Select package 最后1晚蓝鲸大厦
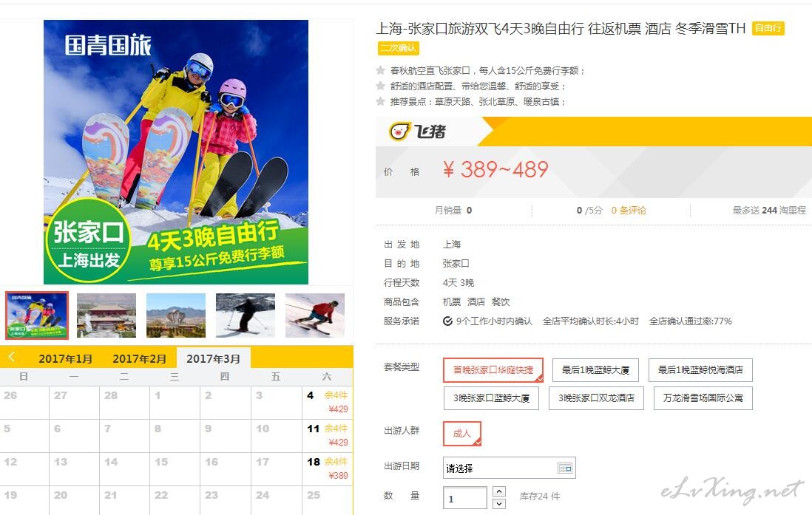Screen dimensions: 812x515 [595, 370]
